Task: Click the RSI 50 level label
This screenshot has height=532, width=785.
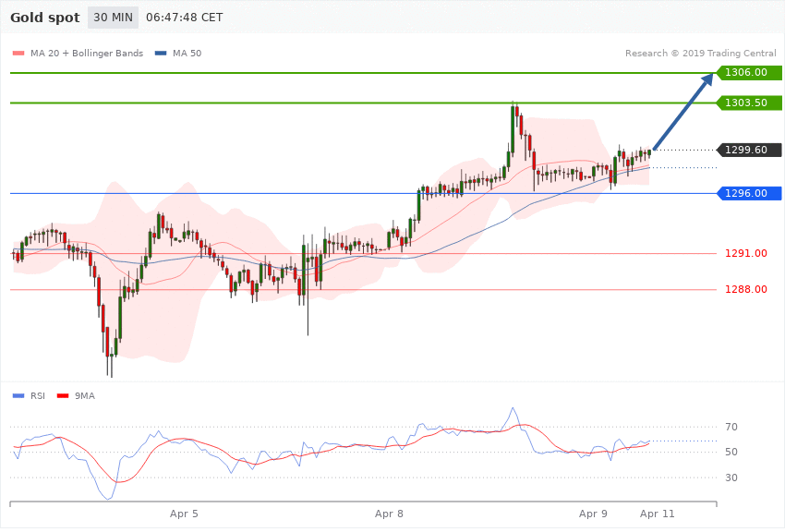Action: pos(731,452)
